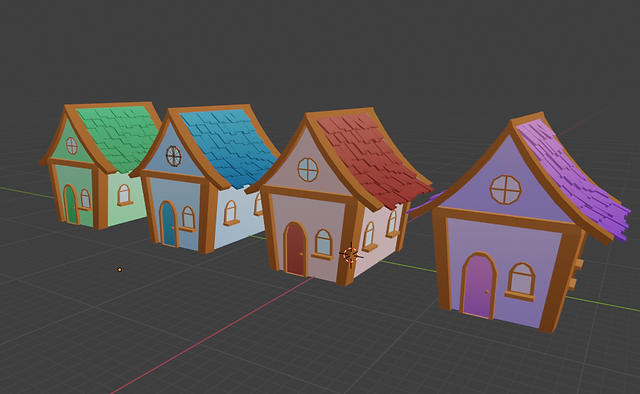Select the red shingled roof
Image resolution: width=640 pixels, height=394 pixels.
point(372,160)
